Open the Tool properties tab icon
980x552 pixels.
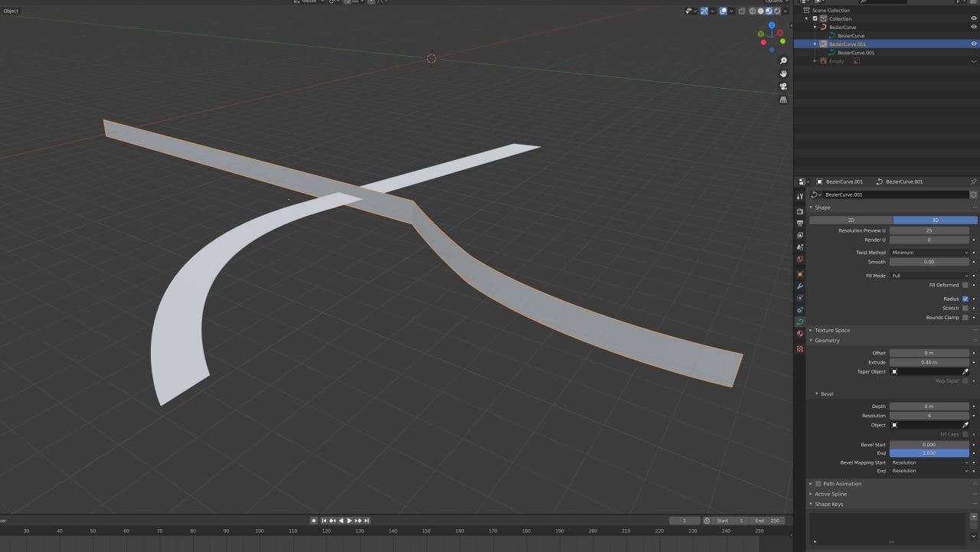(x=800, y=197)
